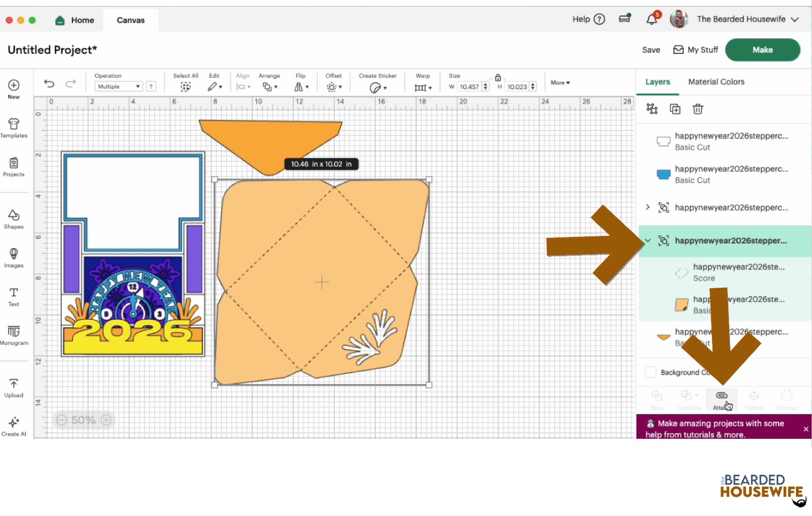Click the delete layer trash icon
Viewport: 812px width, 516px height.
point(697,109)
